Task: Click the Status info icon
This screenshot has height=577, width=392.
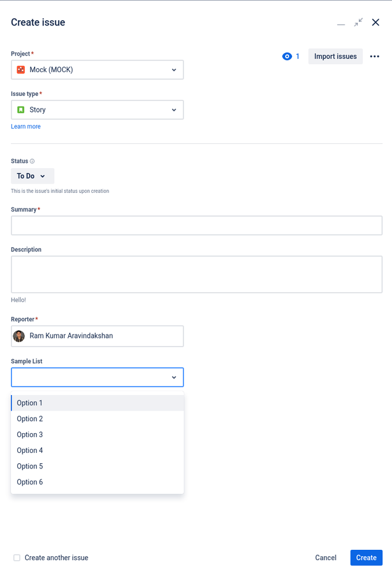Action: point(32,161)
